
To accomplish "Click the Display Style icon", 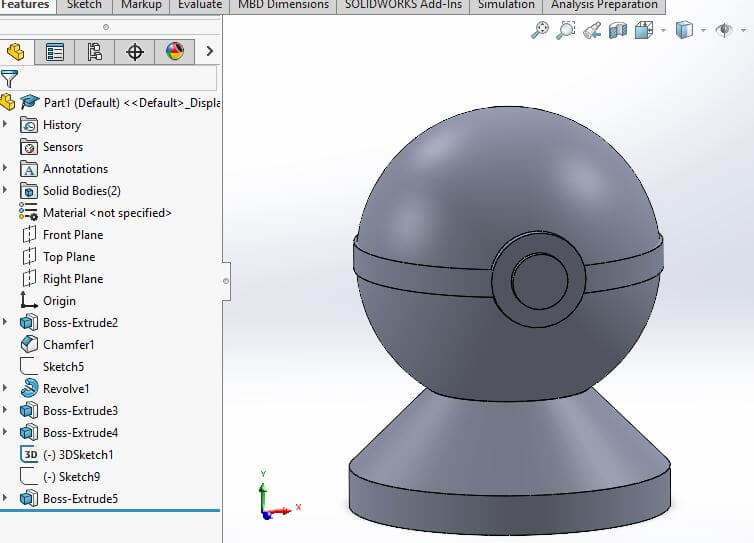I will point(684,30).
